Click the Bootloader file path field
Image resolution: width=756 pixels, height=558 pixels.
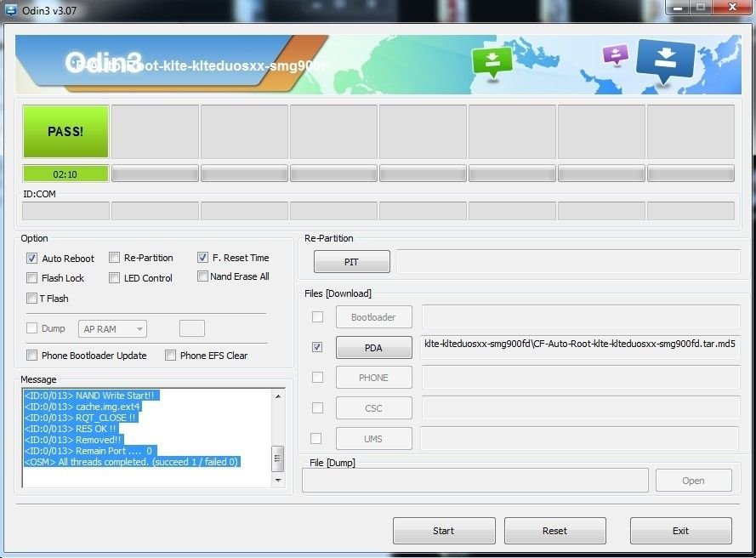coord(581,317)
